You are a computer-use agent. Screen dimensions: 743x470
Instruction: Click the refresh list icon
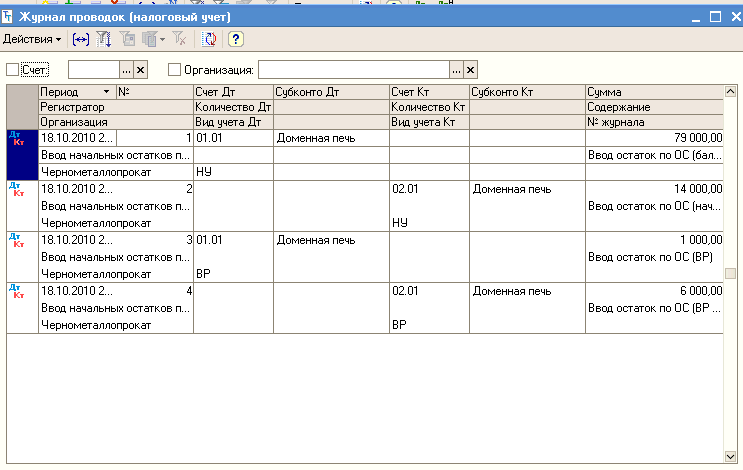[x=209, y=39]
